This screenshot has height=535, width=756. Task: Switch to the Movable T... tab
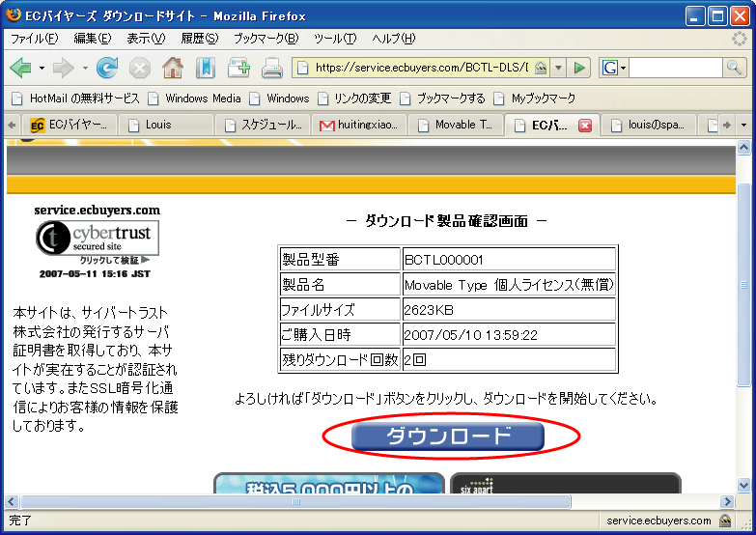[x=456, y=126]
